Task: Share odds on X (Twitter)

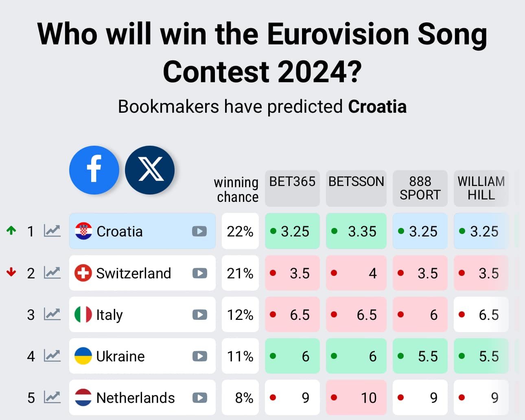Action: point(150,170)
